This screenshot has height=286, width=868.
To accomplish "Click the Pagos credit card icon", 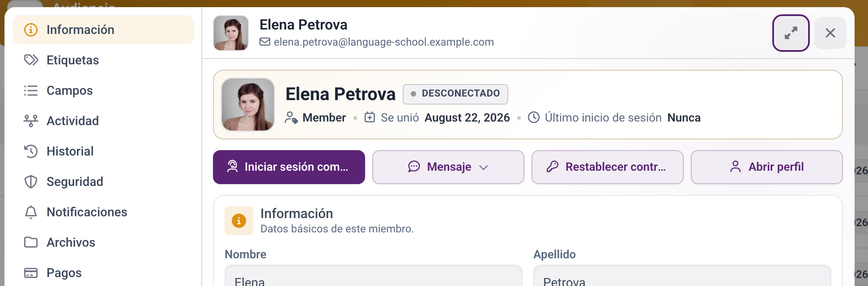I will coord(31,273).
